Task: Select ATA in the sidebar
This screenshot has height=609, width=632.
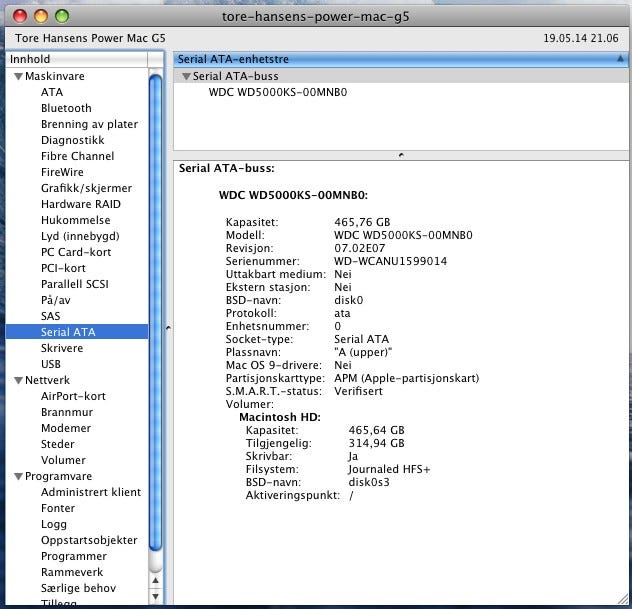Action: 52,92
